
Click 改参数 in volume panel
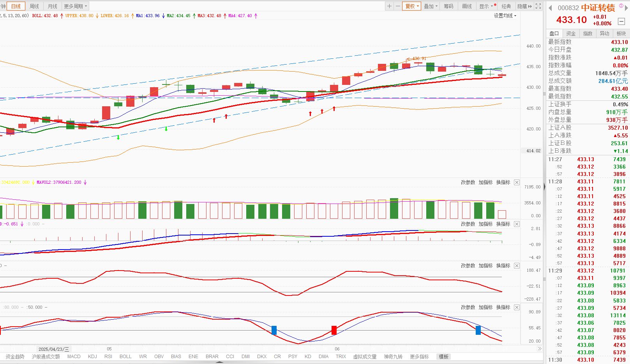[x=468, y=182]
